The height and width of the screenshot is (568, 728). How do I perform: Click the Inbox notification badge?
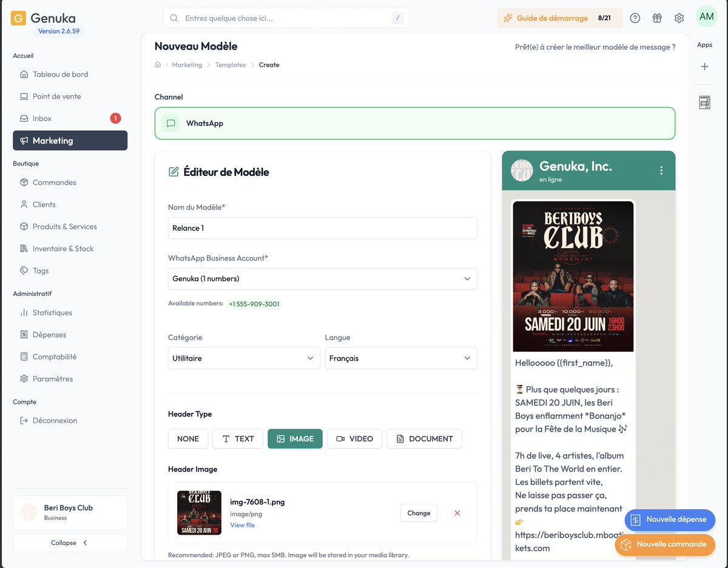pyautogui.click(x=115, y=118)
